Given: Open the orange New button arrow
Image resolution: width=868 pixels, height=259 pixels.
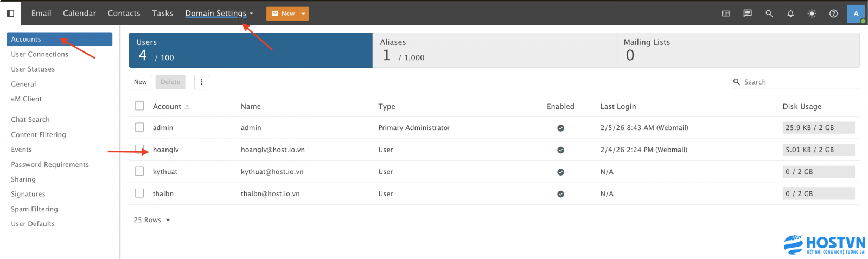Looking at the screenshot, I should click(303, 14).
